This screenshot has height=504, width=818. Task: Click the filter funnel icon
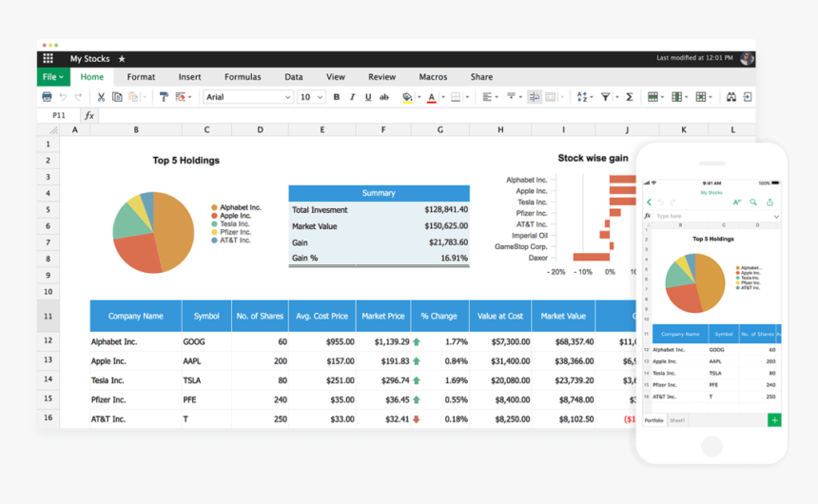605,97
